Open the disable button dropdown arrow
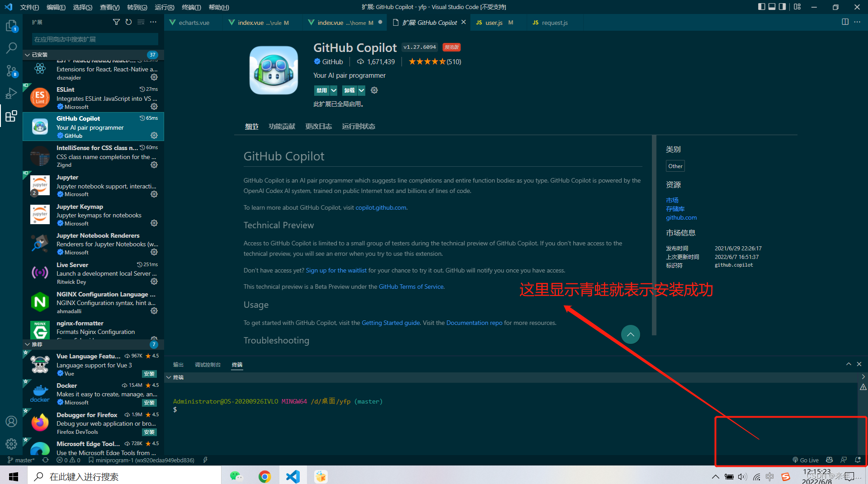Screen dimensions: 868x484 (x=334, y=90)
